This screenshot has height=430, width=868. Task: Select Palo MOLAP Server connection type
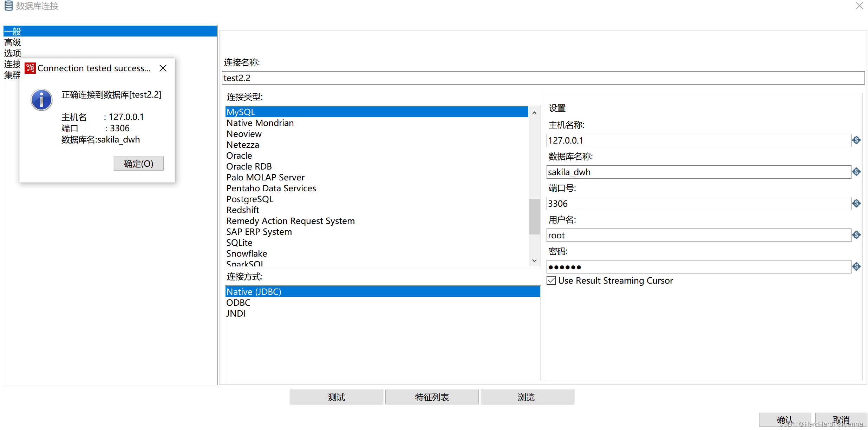pos(377,177)
